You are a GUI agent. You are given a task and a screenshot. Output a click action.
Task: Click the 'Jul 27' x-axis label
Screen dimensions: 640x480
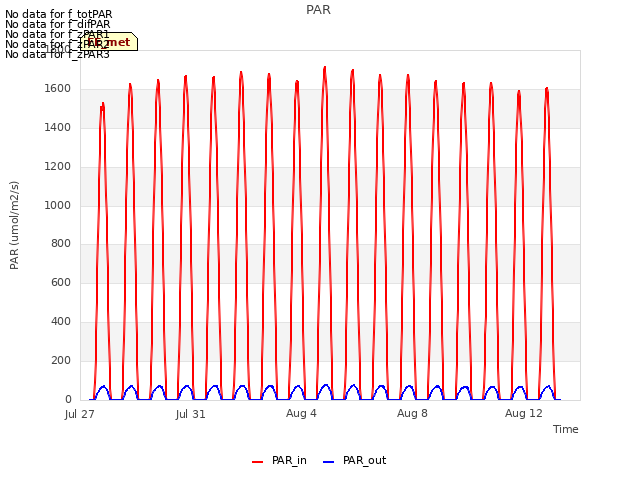click(80, 414)
